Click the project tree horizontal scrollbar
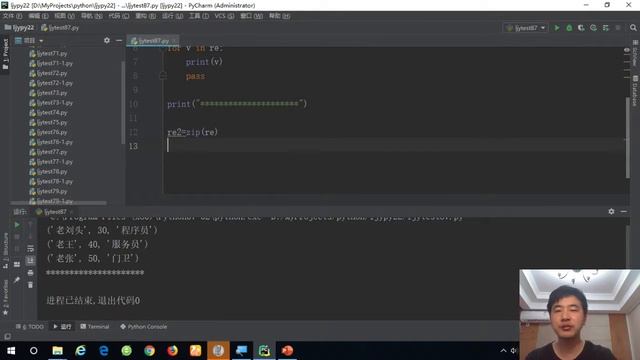640x360 pixels. tap(58, 202)
